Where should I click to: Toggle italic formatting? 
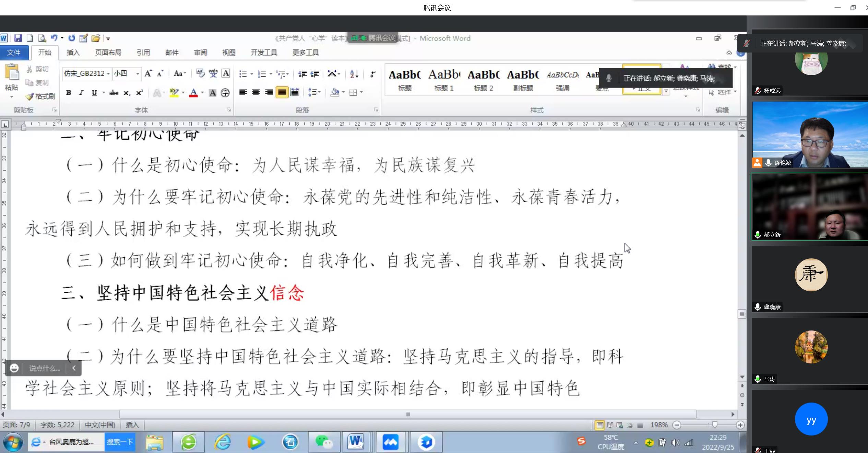(81, 93)
